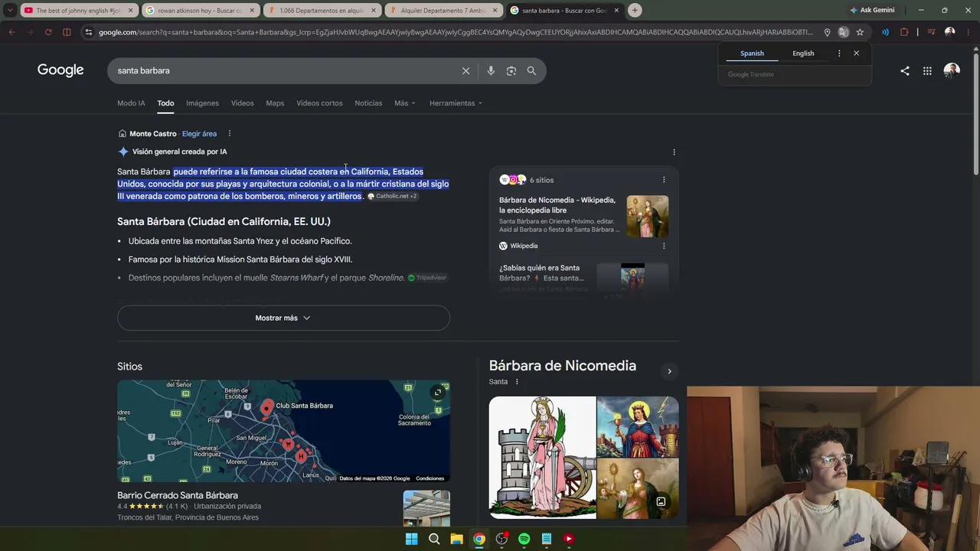Click the Sitios map preview
Image resolution: width=980 pixels, height=551 pixels.
283,431
